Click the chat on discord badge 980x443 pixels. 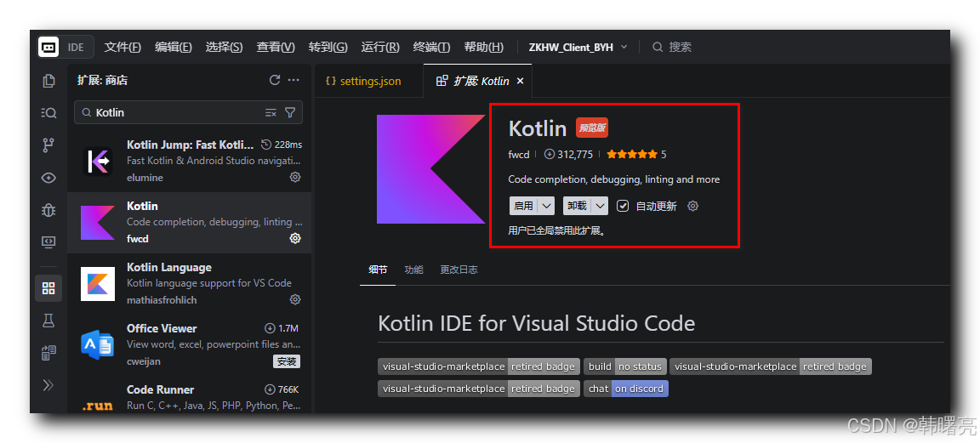click(x=626, y=389)
